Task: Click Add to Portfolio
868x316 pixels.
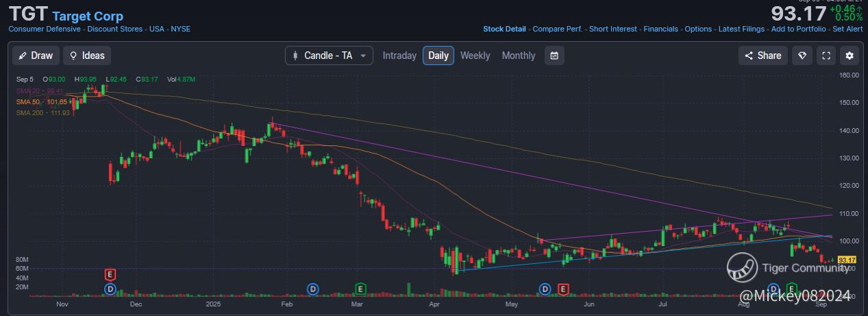Action: [x=799, y=29]
